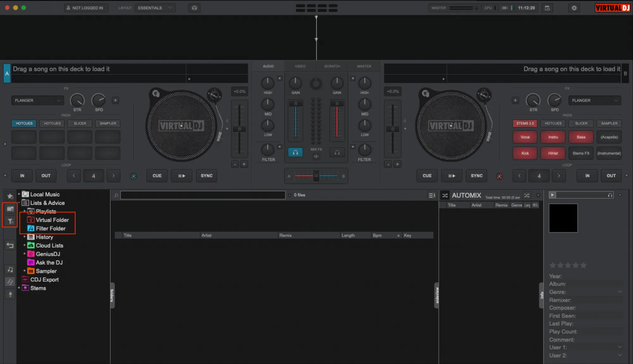Screen dimensions: 633x364
Task: Select the SCRATCH mixer tab
Action: click(332, 66)
